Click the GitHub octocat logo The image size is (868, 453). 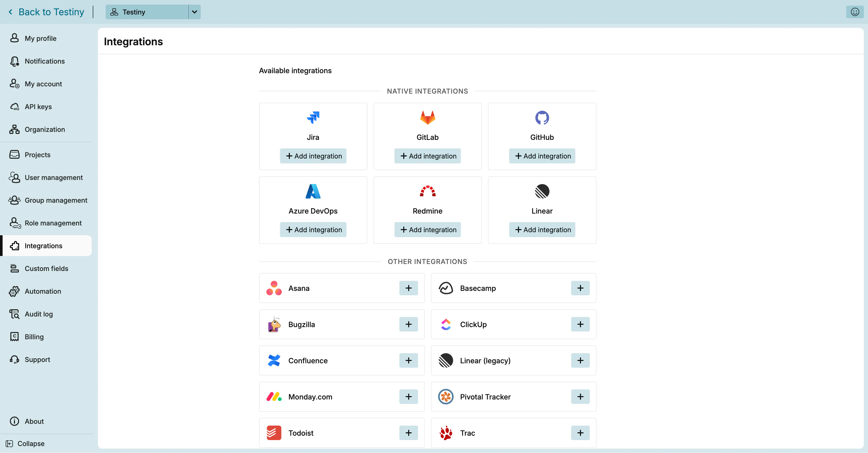542,117
